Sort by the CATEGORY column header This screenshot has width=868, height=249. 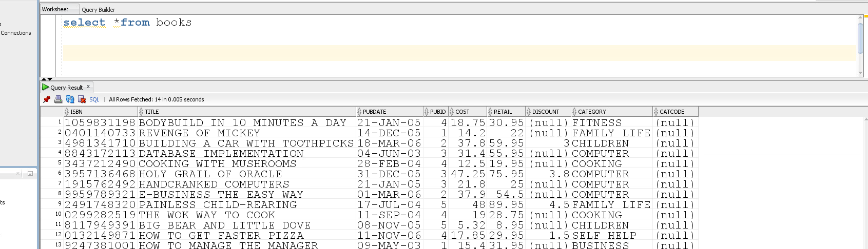click(612, 112)
